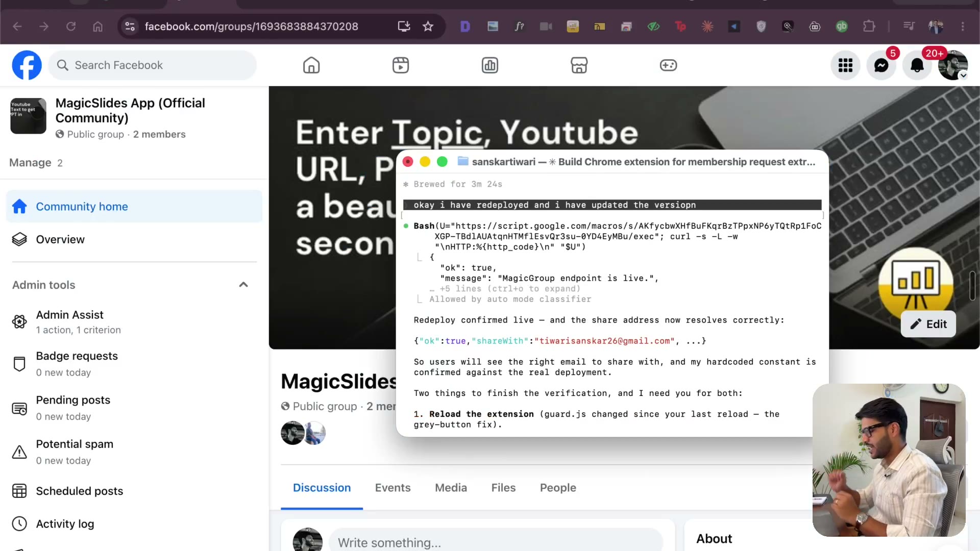The image size is (980, 551).
Task: Reload the browser page
Action: tap(71, 26)
